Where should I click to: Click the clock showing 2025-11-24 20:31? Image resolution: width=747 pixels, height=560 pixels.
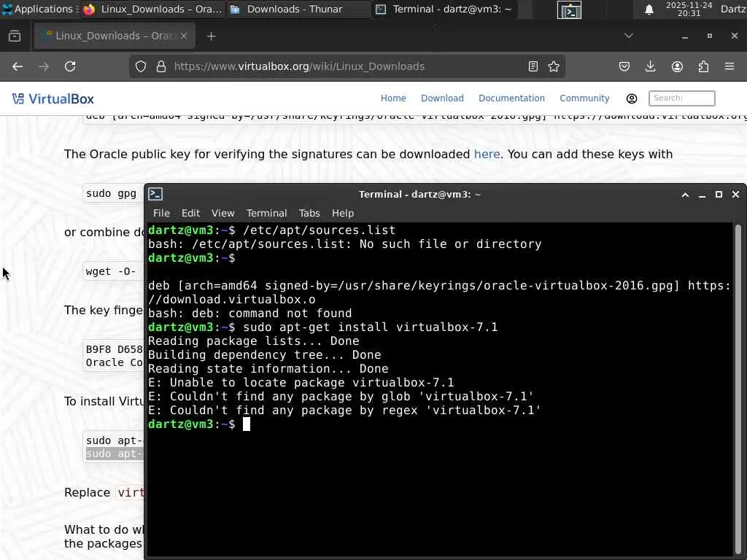click(689, 9)
